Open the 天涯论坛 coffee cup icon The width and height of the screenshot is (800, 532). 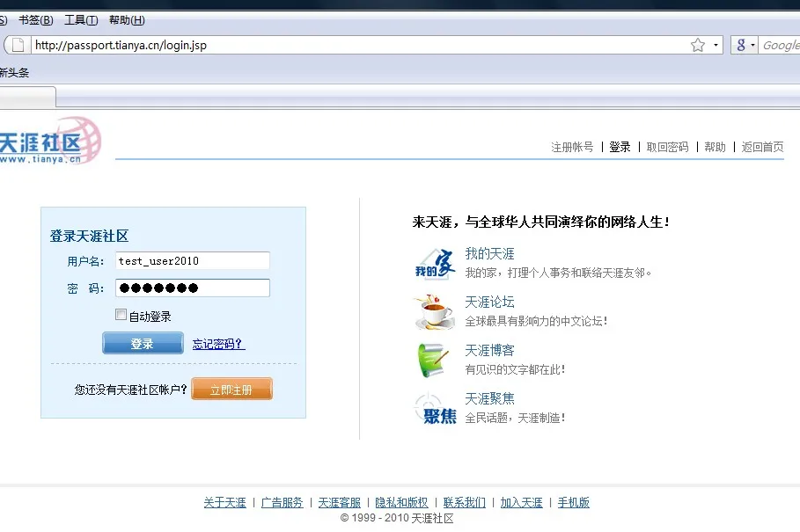click(434, 311)
